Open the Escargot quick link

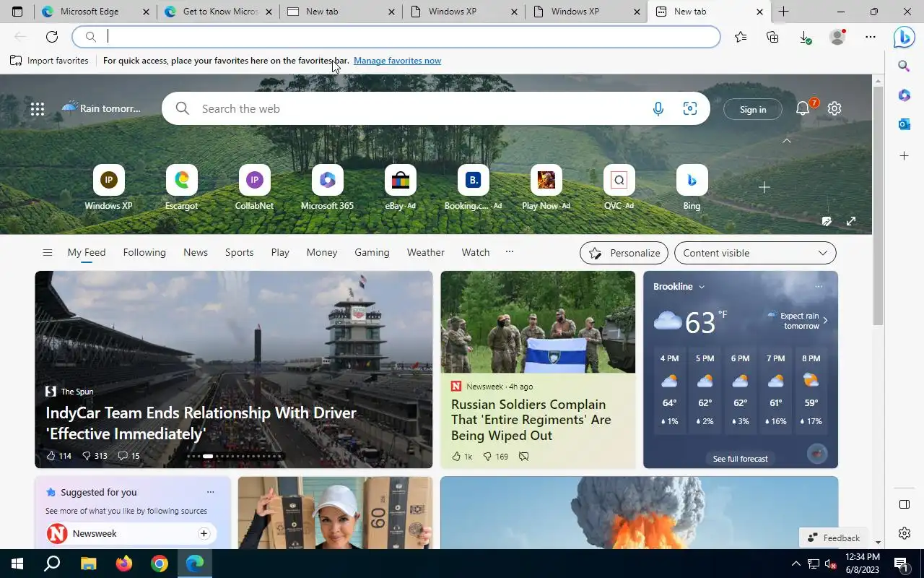(x=182, y=188)
